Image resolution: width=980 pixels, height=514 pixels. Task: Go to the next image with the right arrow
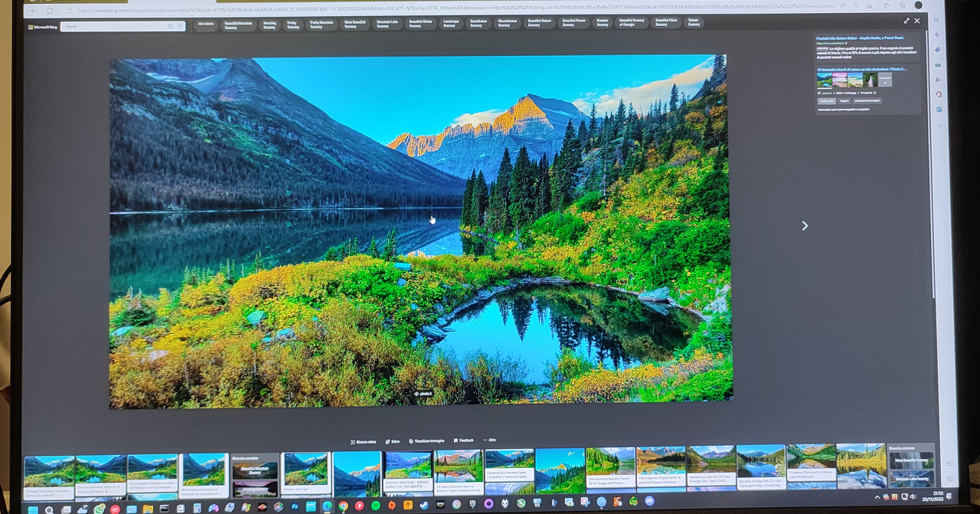click(805, 225)
